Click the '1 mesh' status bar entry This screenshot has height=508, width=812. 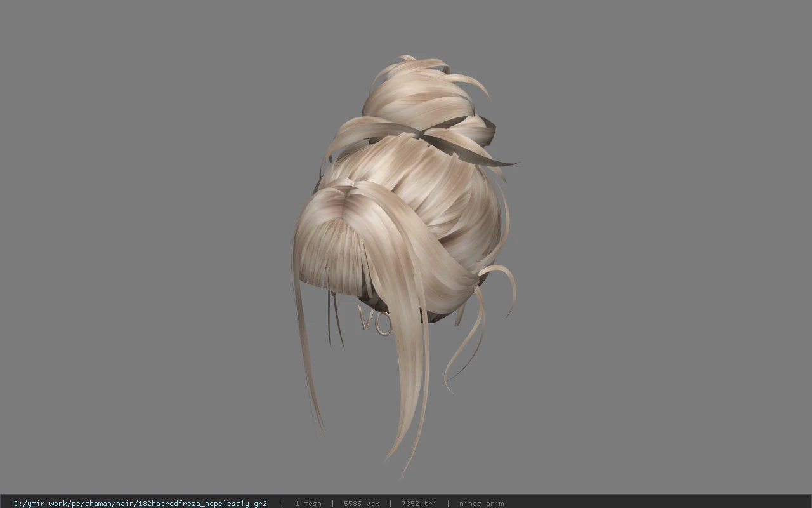tap(308, 504)
